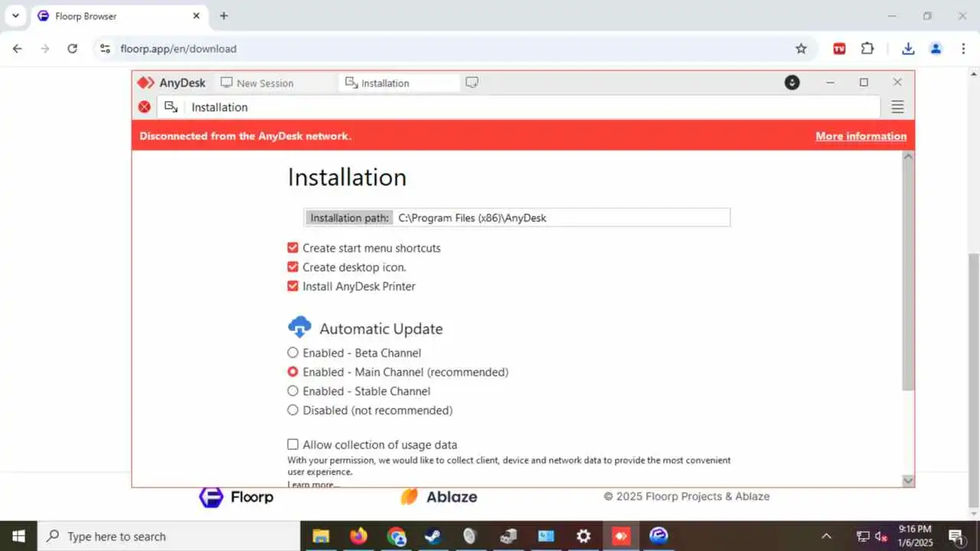Screen dimensions: 980x551
Task: Open Chrome from the taskbar
Action: (x=397, y=536)
